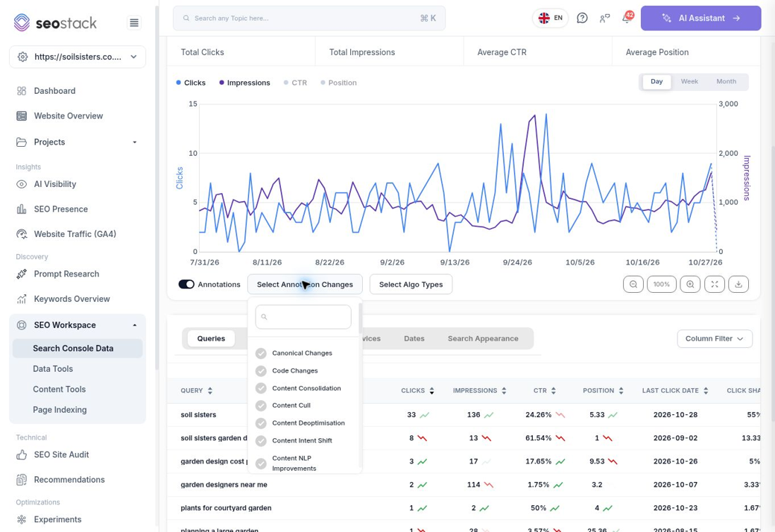Open the Column Filter dropdown
The height and width of the screenshot is (532, 775).
[715, 339]
